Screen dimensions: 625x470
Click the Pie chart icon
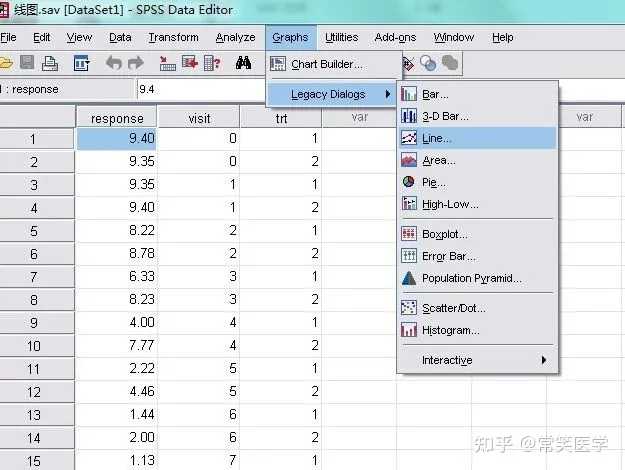coord(409,182)
